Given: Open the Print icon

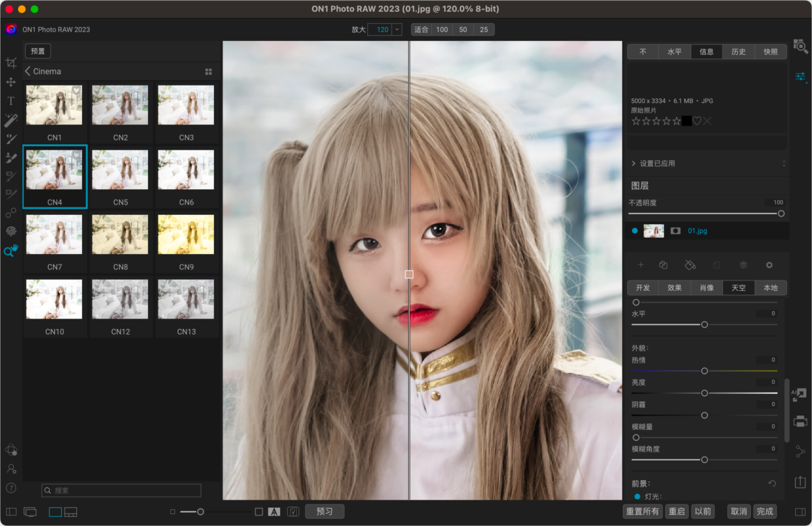Looking at the screenshot, I should [800, 421].
